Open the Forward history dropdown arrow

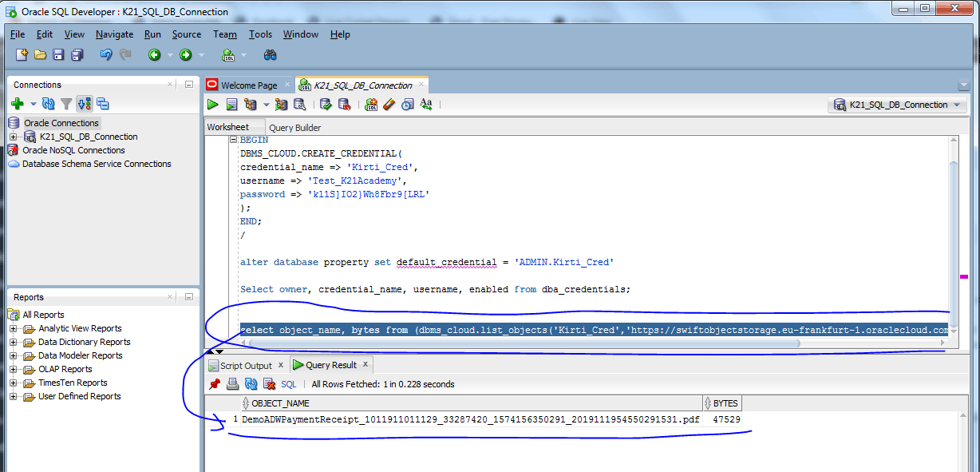[201, 55]
